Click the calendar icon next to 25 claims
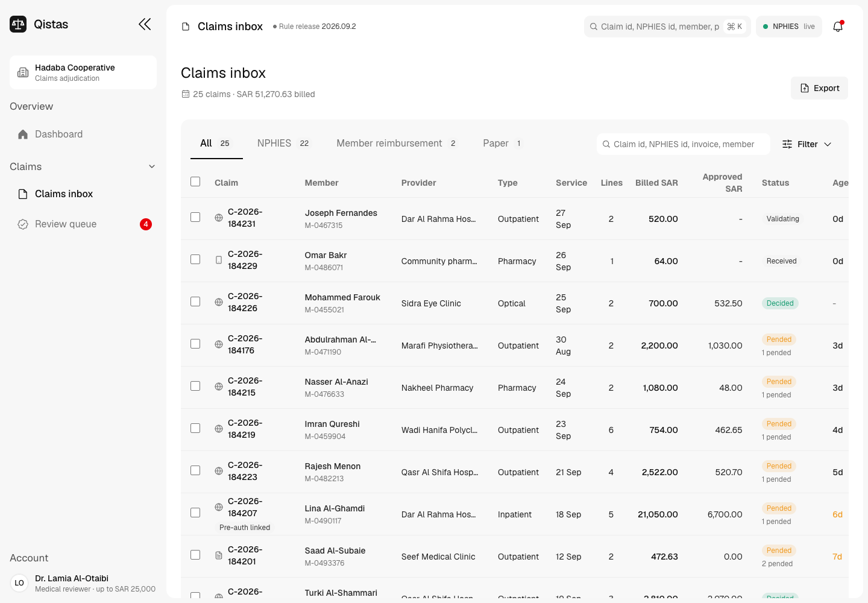The height and width of the screenshot is (603, 868). [186, 94]
